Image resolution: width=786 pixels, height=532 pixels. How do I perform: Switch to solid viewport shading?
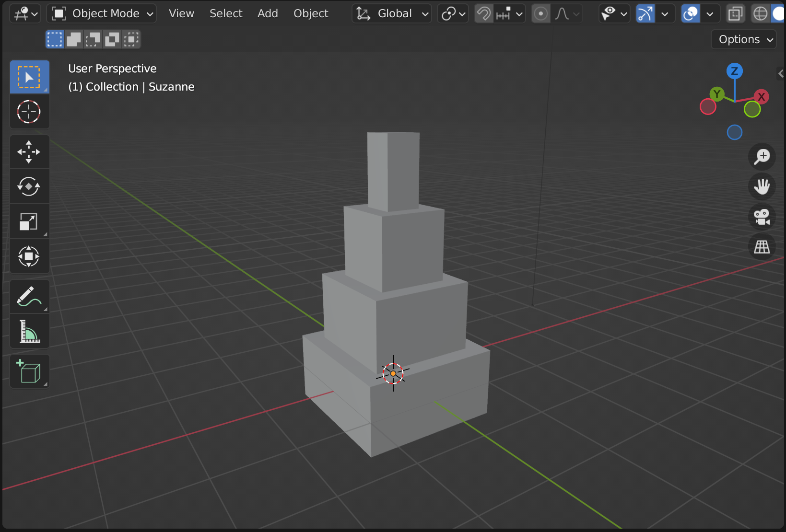[x=778, y=14]
